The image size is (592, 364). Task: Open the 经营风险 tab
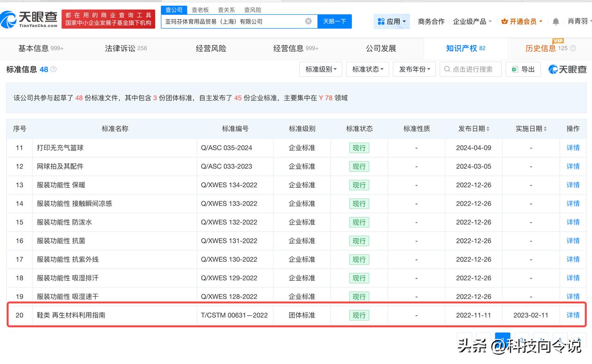coord(211,49)
